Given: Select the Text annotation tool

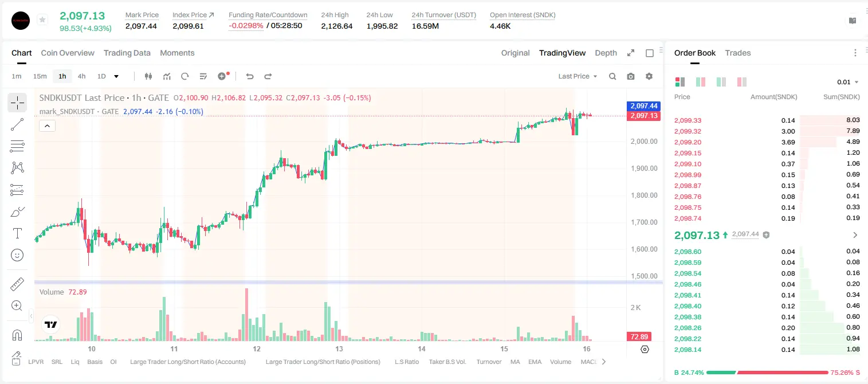Looking at the screenshot, I should click(x=17, y=233).
